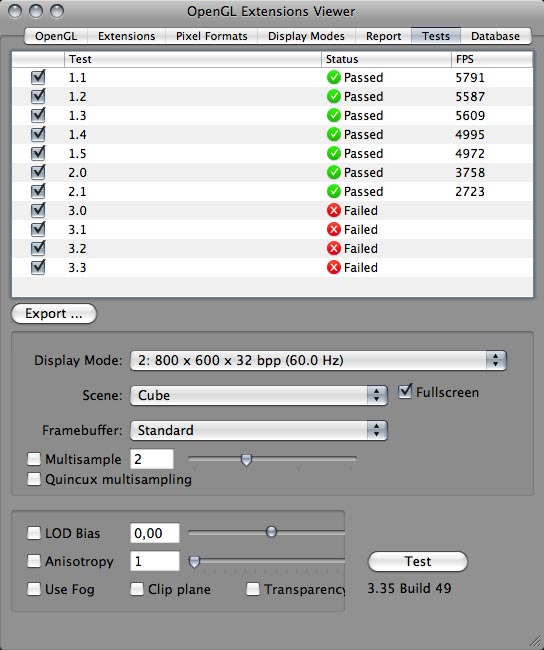Uncheck the test 1.1 checkbox
Image resolution: width=544 pixels, height=650 pixels.
coord(38,77)
